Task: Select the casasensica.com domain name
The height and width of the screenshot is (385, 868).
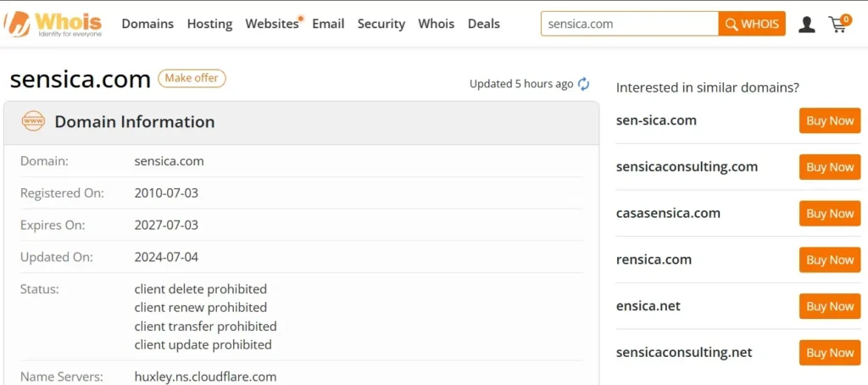Action: [668, 213]
